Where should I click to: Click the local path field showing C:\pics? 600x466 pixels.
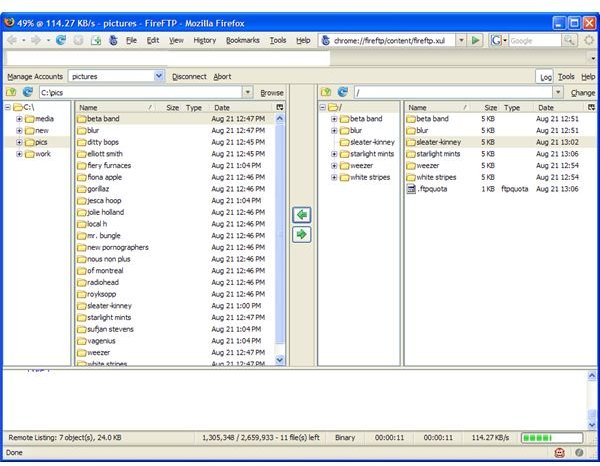tap(140, 92)
